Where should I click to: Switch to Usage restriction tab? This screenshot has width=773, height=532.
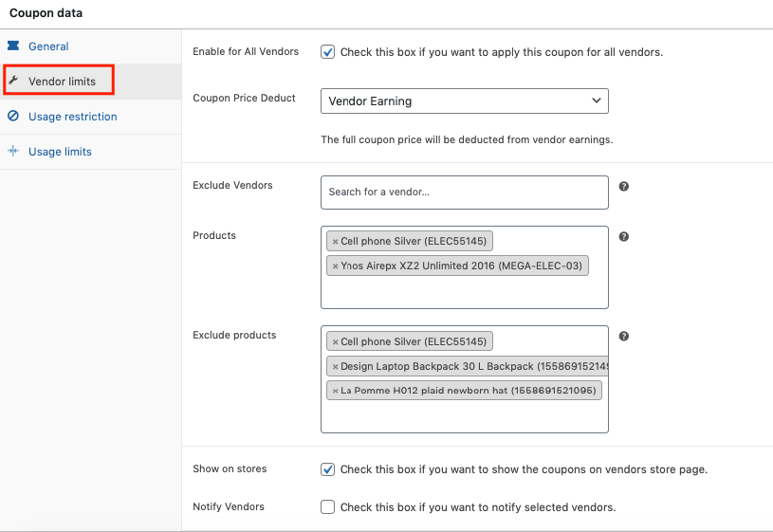click(72, 117)
